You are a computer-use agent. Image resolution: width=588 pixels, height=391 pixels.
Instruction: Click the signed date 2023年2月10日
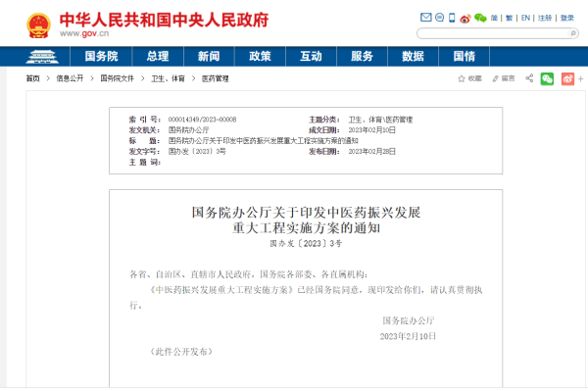tap(408, 336)
